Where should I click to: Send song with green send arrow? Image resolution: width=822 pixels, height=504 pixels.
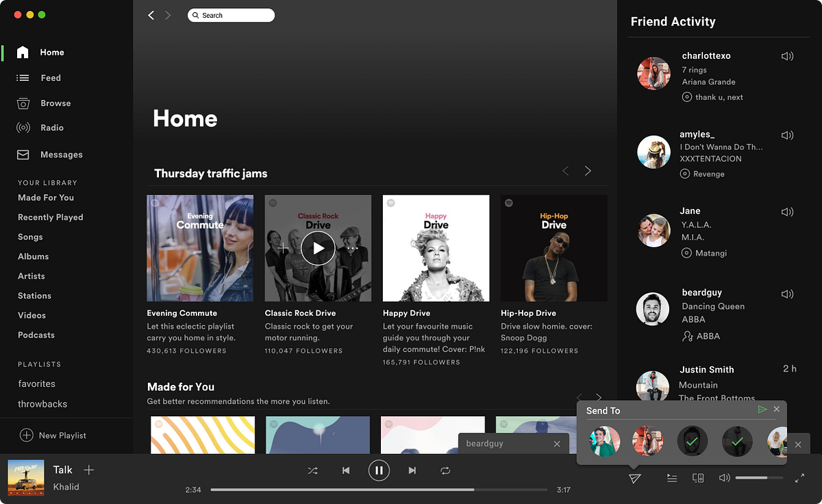762,409
